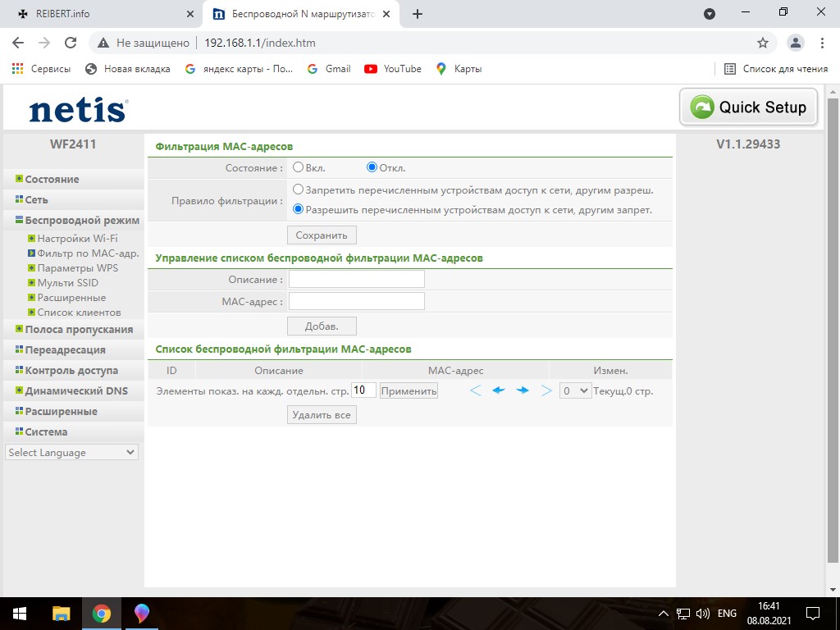Click the address bar URL 192.168.1.1

pos(260,43)
